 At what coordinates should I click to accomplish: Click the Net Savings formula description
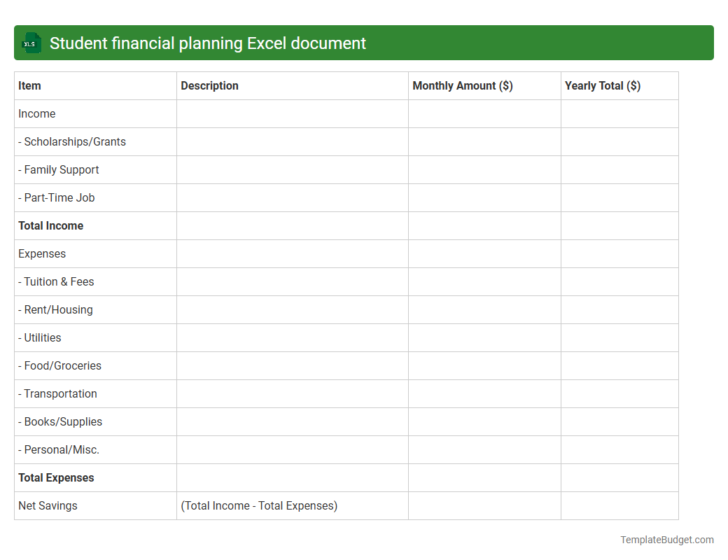(258, 505)
